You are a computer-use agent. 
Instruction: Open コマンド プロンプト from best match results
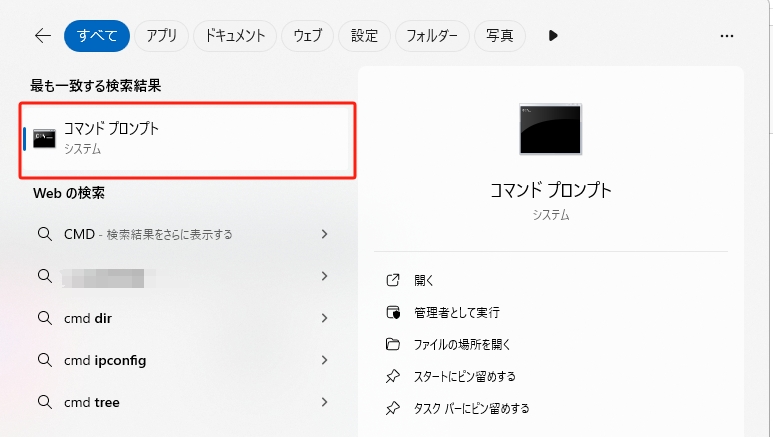(188, 138)
